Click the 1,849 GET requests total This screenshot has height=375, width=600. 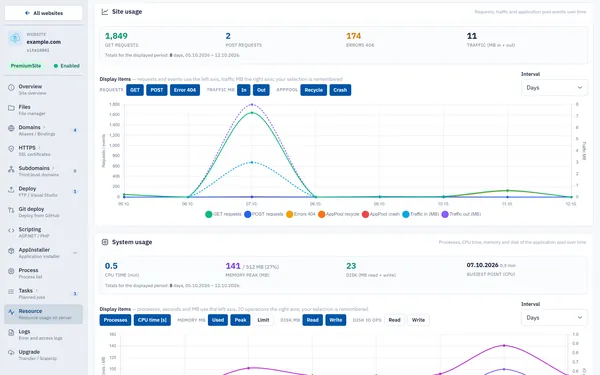click(x=116, y=36)
